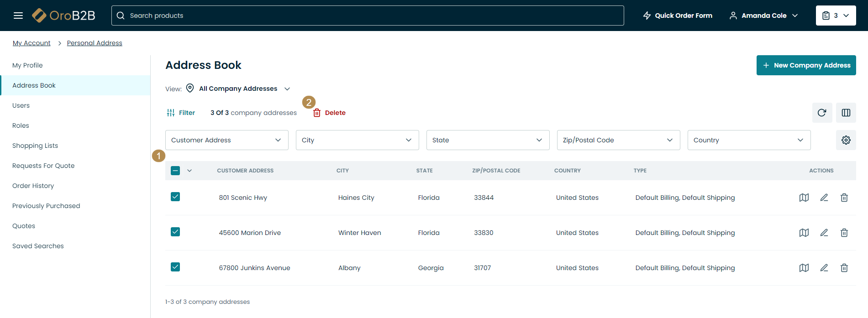This screenshot has width=868, height=318.
Task: Click the refresh grid icon
Action: pyautogui.click(x=822, y=113)
